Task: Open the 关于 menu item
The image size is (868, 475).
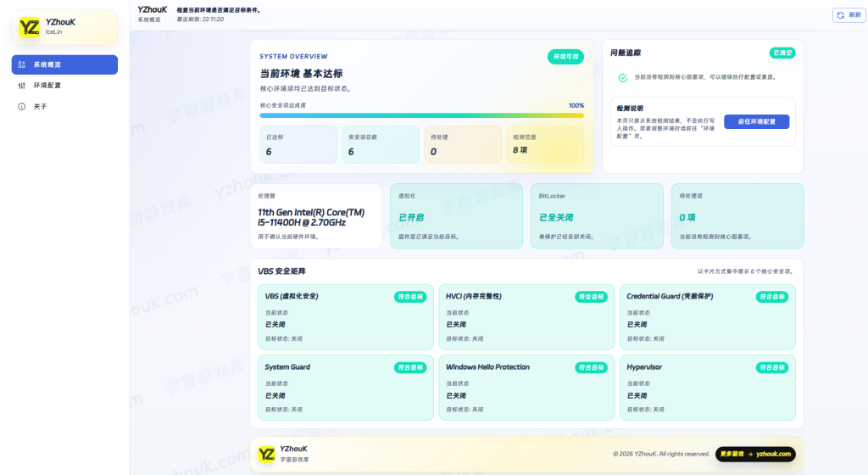Action: 64,106
